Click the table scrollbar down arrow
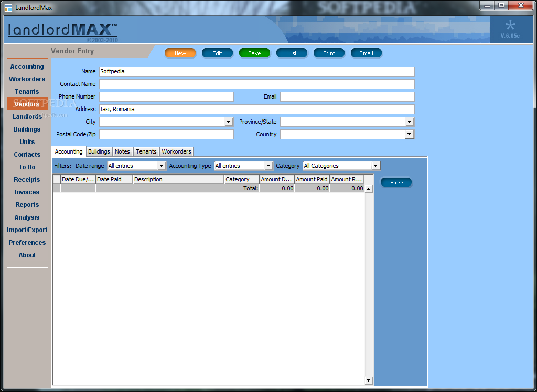The width and height of the screenshot is (537, 392). click(369, 380)
